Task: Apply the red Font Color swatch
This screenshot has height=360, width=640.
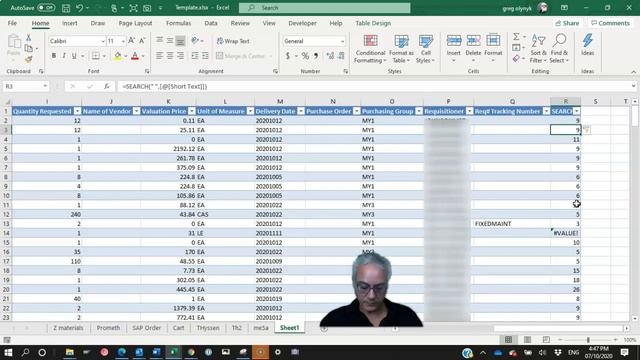Action: click(135, 56)
